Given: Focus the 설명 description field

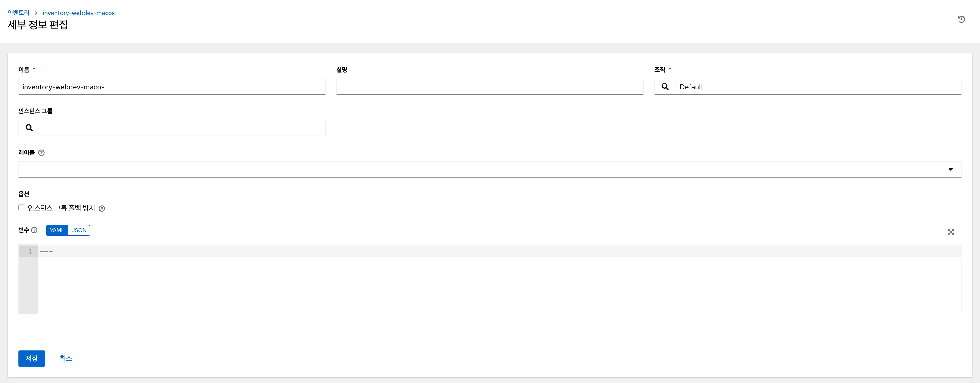Looking at the screenshot, I should click(490, 87).
